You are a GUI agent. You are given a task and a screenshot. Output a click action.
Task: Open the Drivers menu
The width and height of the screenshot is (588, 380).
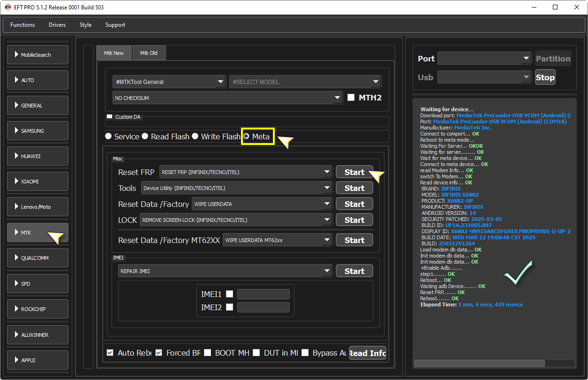57,25
